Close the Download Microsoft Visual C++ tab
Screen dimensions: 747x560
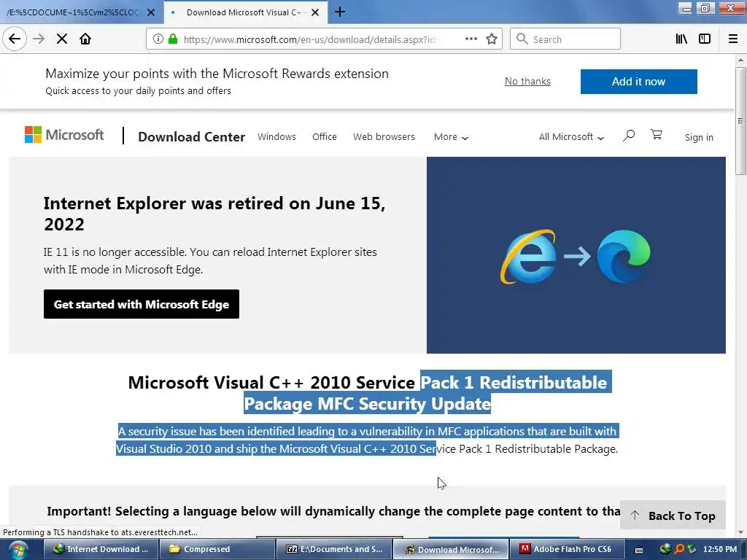pos(315,12)
